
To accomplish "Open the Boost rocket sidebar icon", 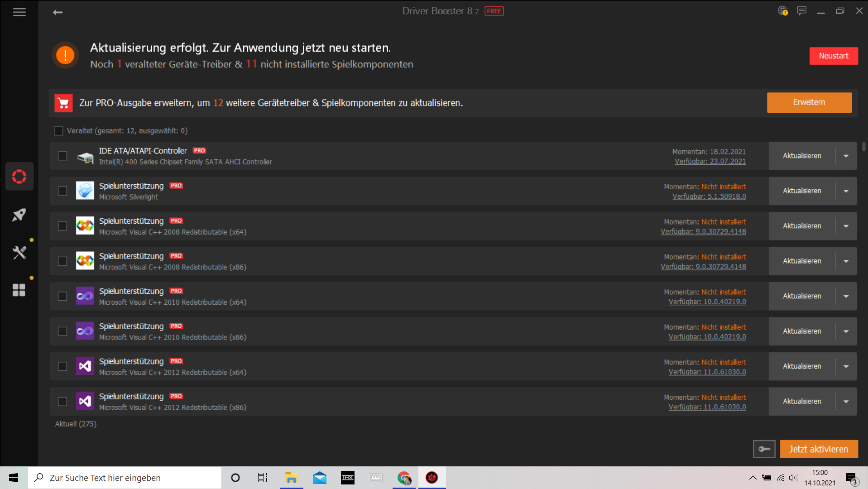I will coord(19,215).
